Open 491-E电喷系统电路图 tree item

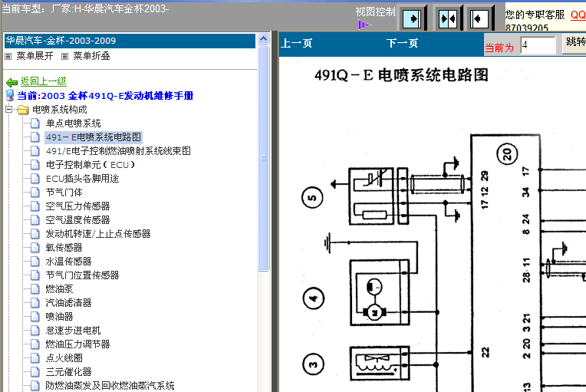tap(94, 137)
